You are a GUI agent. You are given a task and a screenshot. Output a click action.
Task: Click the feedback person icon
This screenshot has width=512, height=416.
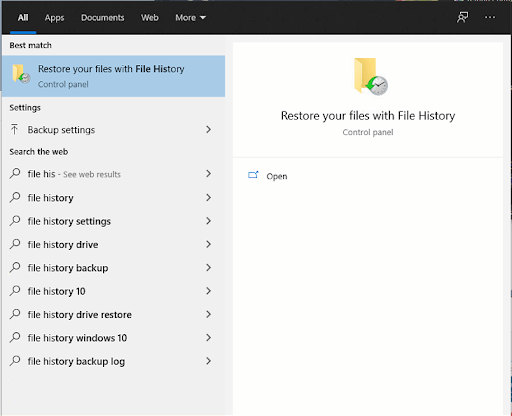click(x=462, y=17)
